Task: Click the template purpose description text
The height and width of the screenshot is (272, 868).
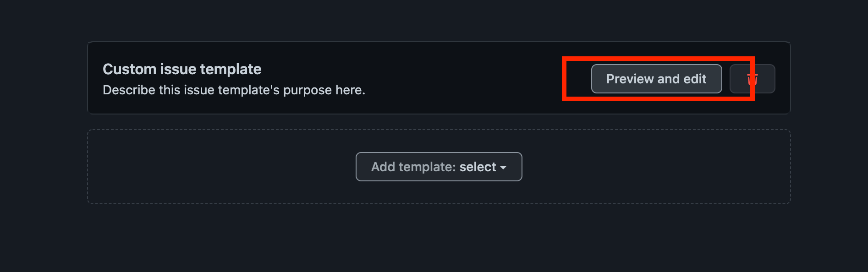Action: pos(234,90)
